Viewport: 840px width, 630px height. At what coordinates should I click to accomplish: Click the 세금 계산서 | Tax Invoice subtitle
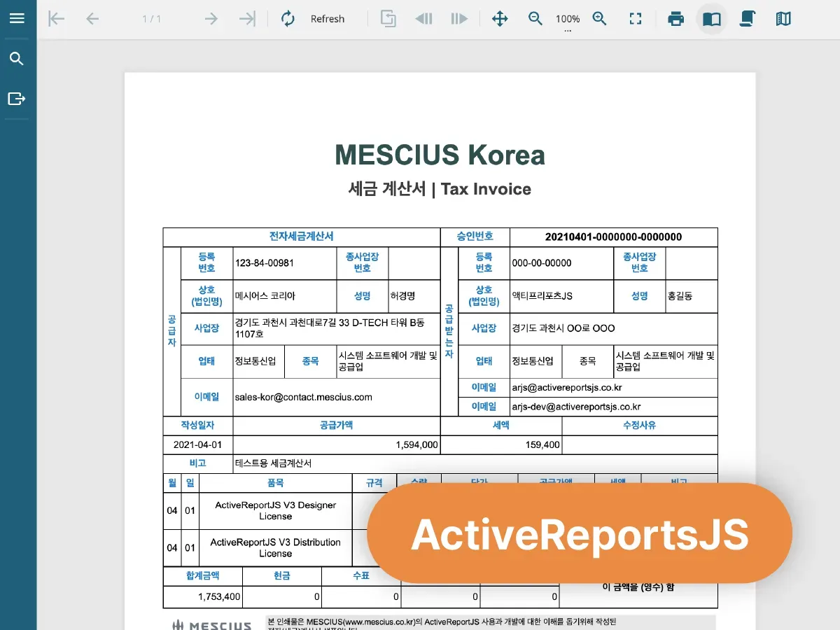click(440, 189)
